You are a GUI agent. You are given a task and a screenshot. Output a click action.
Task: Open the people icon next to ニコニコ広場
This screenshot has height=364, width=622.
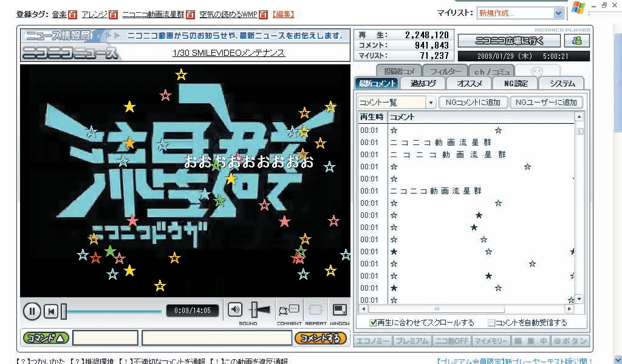point(577,41)
